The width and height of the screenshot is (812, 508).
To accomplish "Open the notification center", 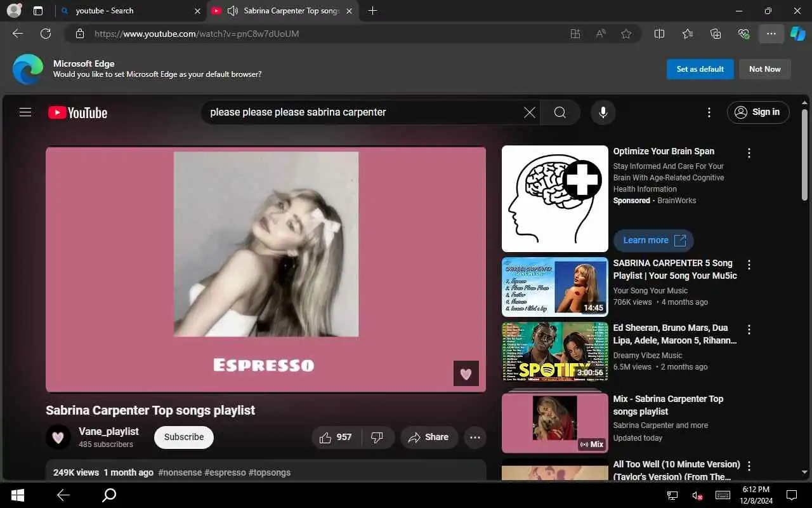I will (792, 495).
